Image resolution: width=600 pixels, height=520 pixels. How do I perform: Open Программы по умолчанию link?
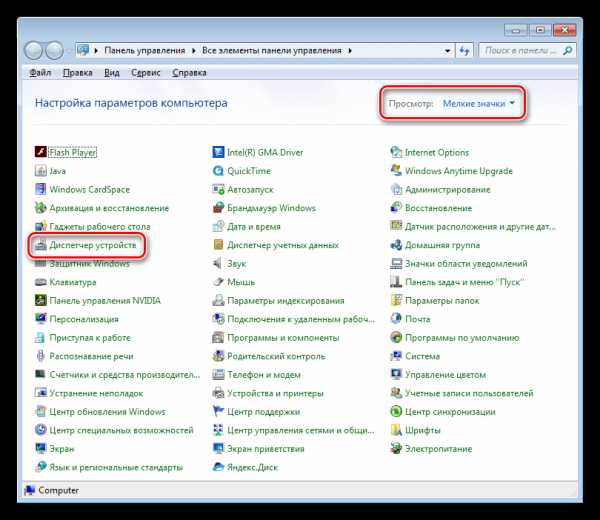pos(462,337)
